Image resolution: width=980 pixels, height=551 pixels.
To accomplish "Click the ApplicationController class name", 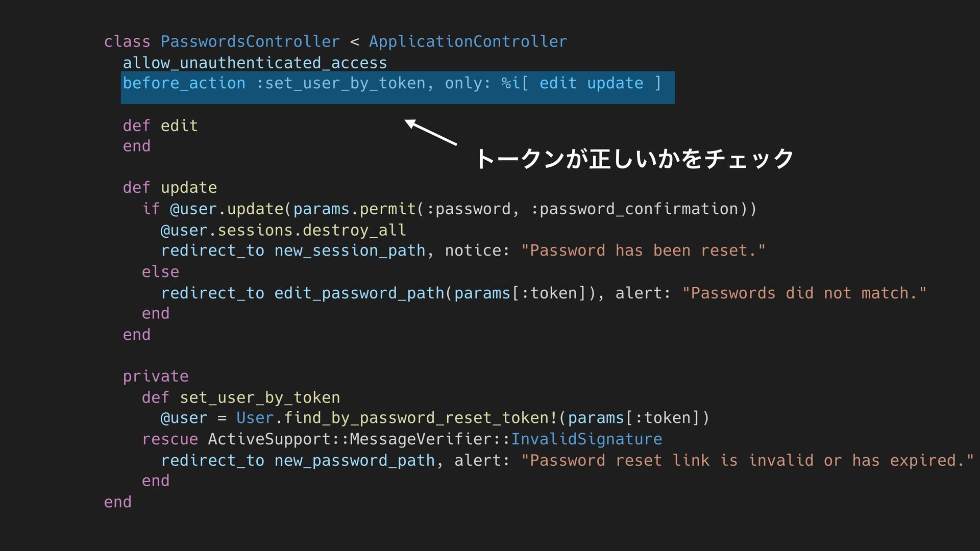I will click(x=468, y=41).
